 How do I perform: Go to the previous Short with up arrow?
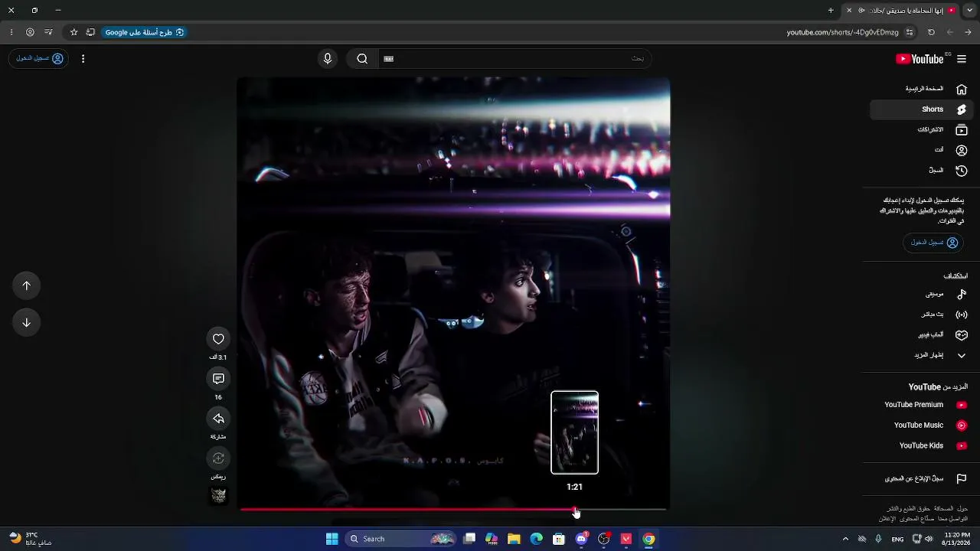pos(27,285)
